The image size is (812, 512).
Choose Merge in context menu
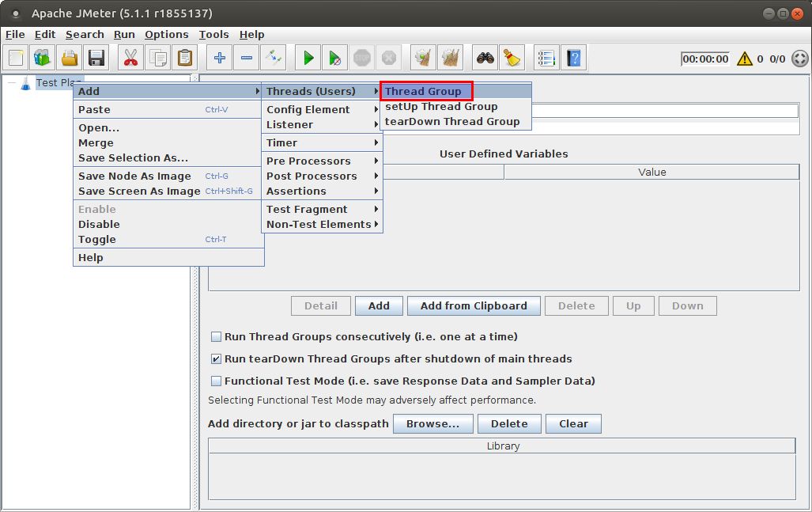click(168, 142)
